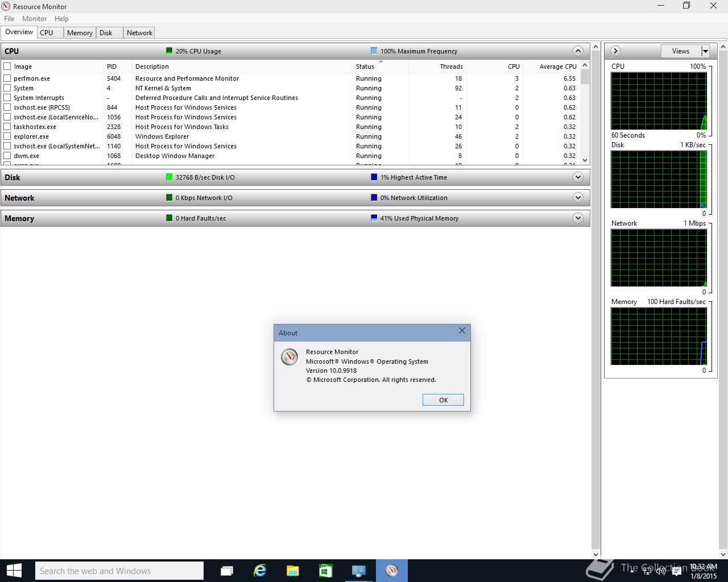Viewport: 728px width, 582px height.
Task: Open the Store taskbar icon
Action: [x=325, y=571]
